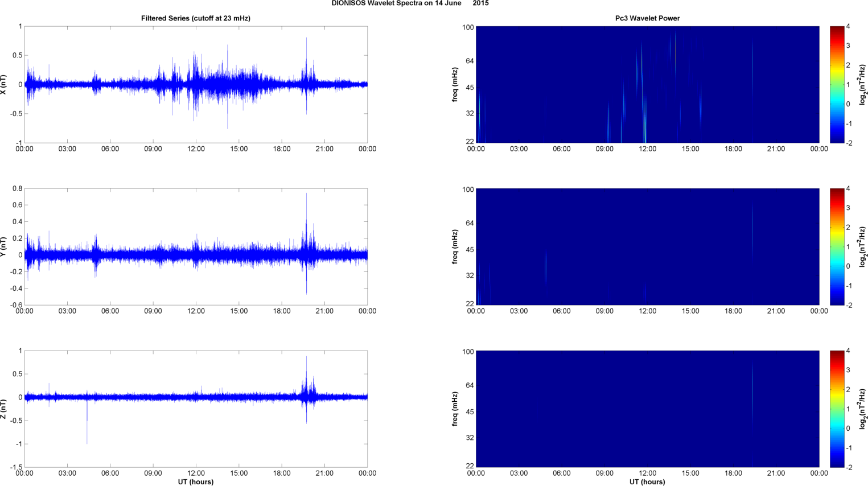Click the Z (nT) axis label
This screenshot has height=486, width=868.
[x=4, y=409]
